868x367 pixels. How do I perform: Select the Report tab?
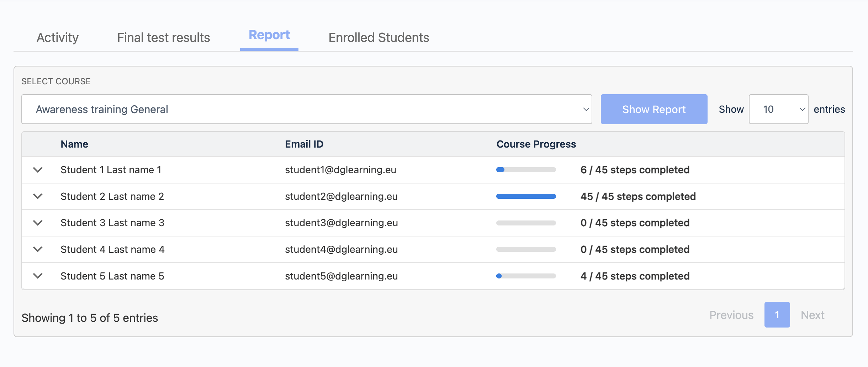click(269, 35)
